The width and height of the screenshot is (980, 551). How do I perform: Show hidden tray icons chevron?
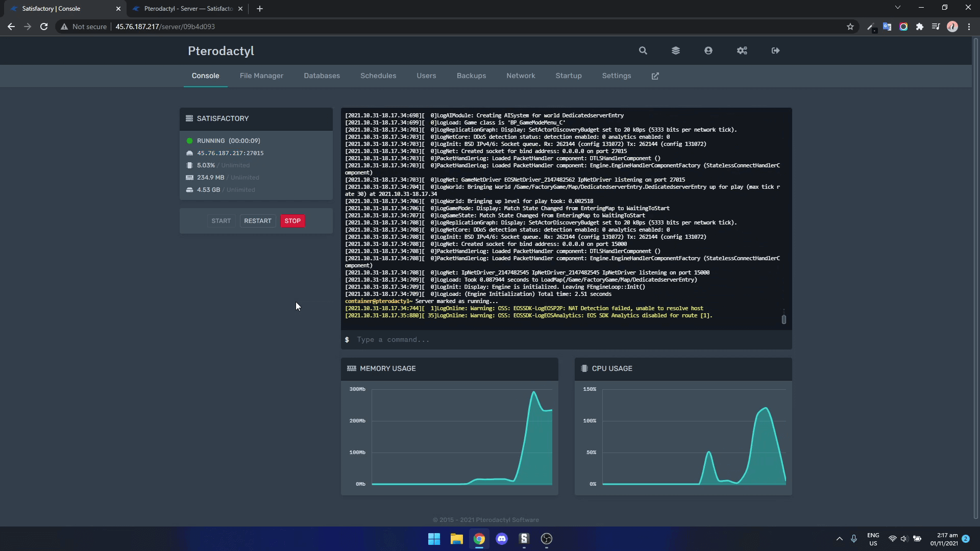(839, 539)
